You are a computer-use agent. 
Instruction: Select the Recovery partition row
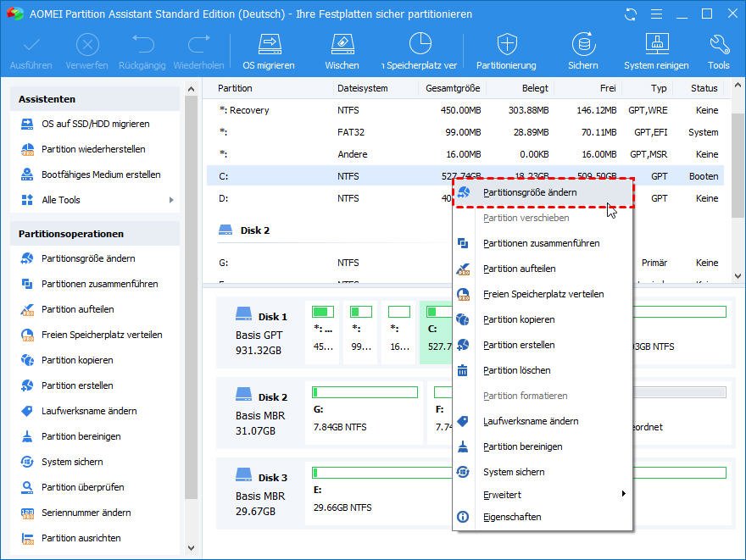coord(465,110)
